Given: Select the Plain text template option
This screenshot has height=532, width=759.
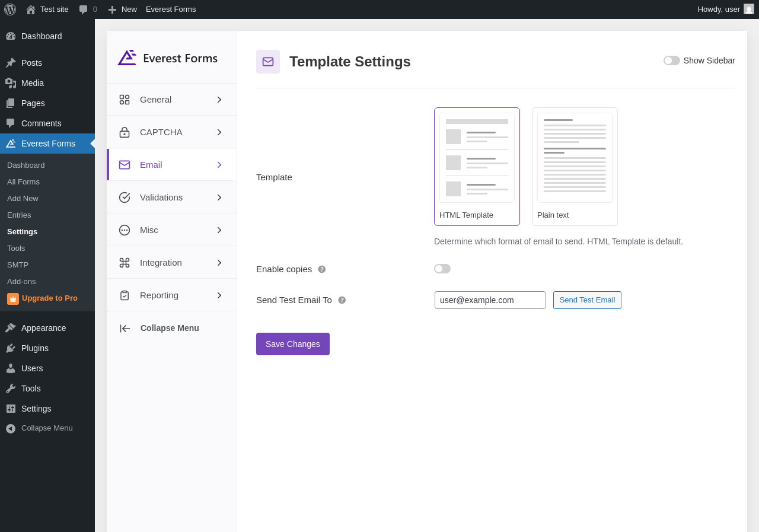Looking at the screenshot, I should [575, 167].
